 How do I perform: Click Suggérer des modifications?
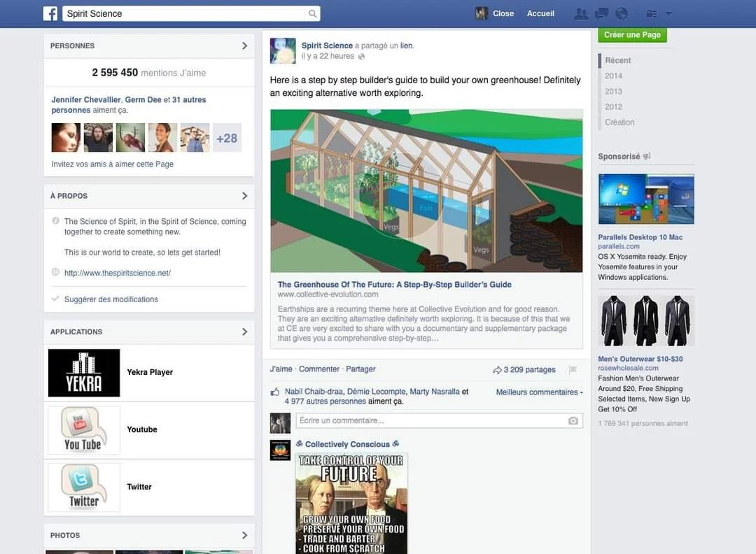111,299
